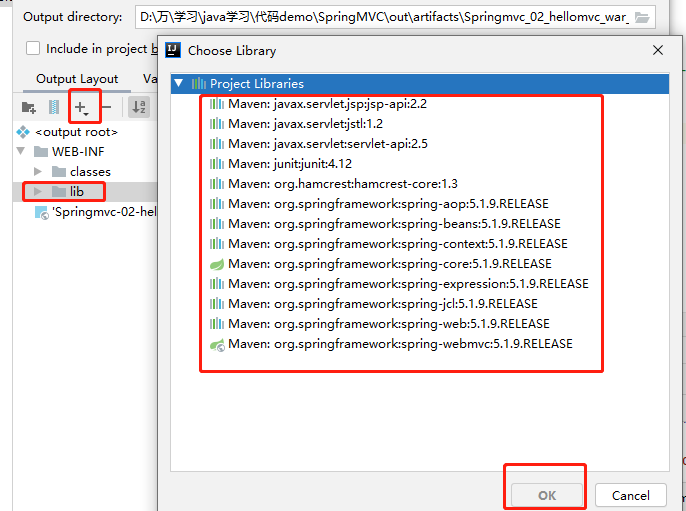Select spring-webmvc:5.1.9.RELEASE library

400,344
